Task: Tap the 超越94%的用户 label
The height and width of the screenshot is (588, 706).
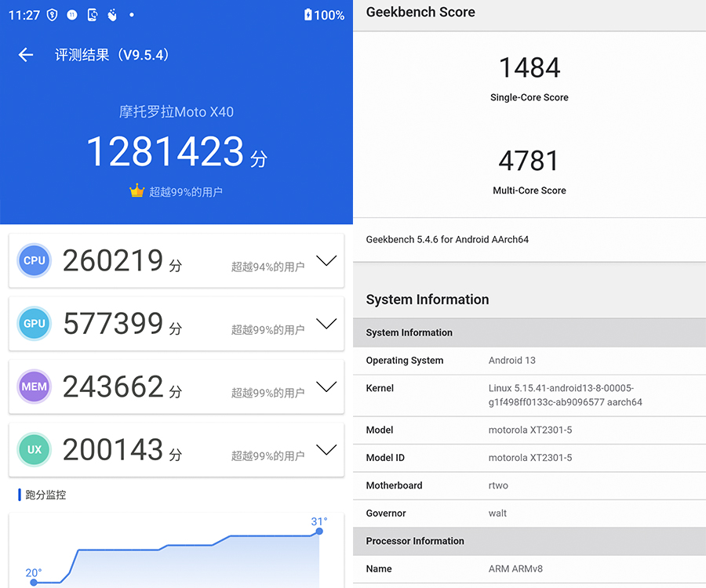Action: [268, 267]
